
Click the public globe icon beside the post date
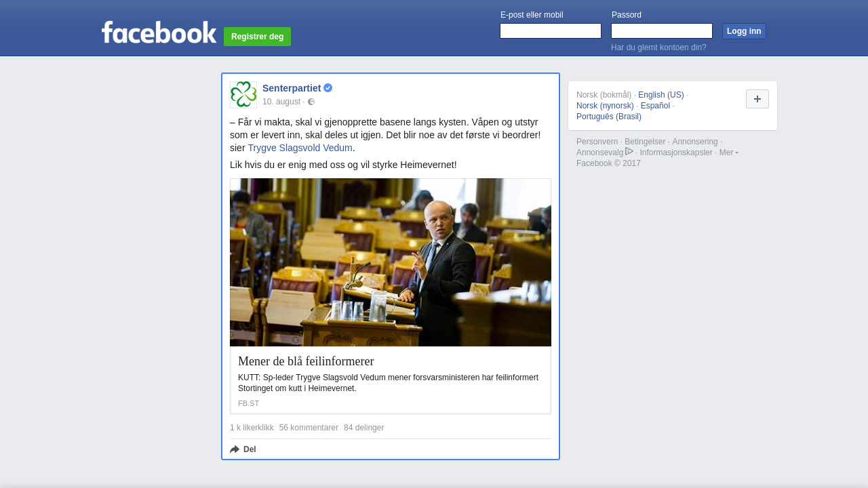tap(311, 102)
